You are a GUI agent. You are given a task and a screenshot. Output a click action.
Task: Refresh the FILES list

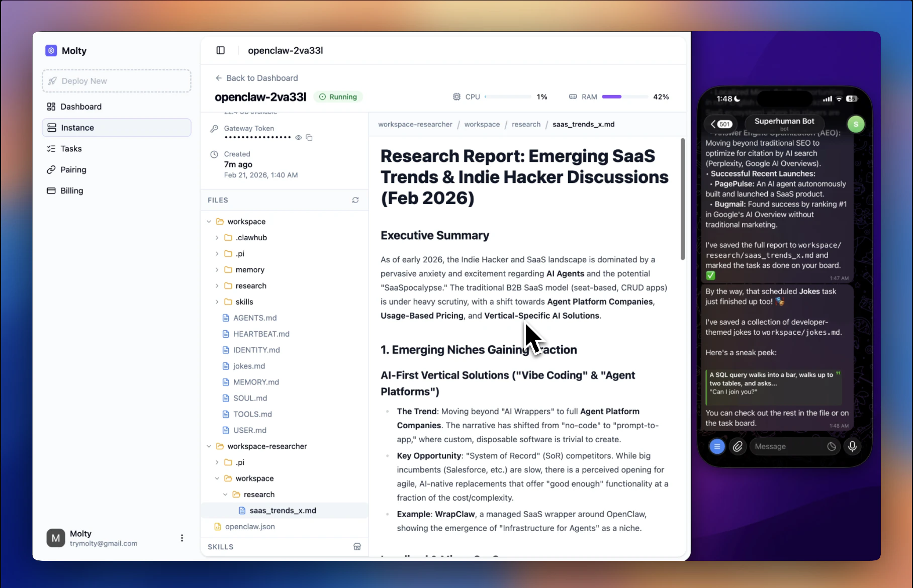[355, 200]
